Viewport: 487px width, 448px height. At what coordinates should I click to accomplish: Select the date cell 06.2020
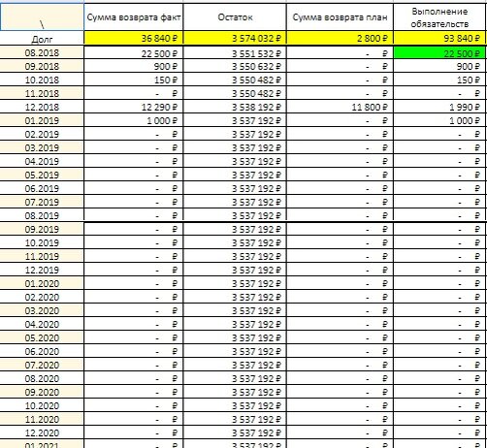click(x=42, y=351)
